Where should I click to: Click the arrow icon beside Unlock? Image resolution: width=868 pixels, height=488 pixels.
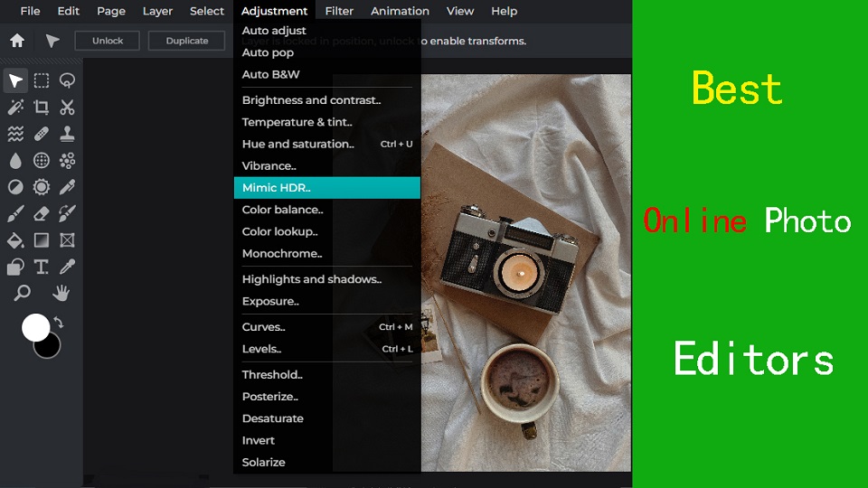tap(52, 41)
